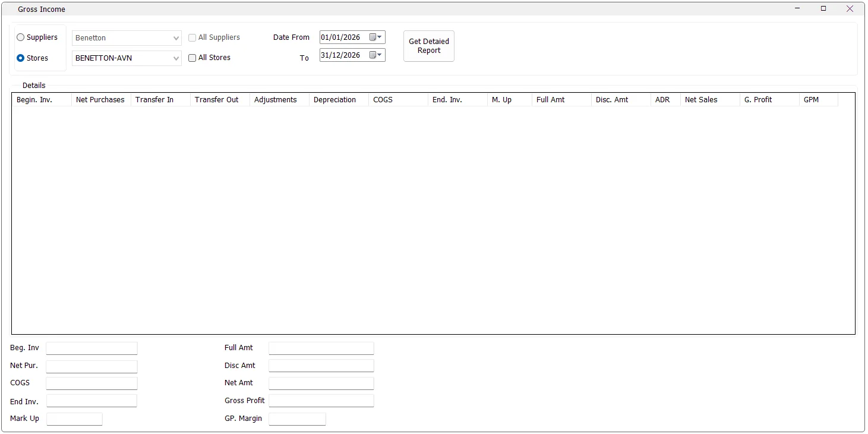The image size is (868, 434).
Task: Click the G. Profit column header
Action: coord(769,100)
